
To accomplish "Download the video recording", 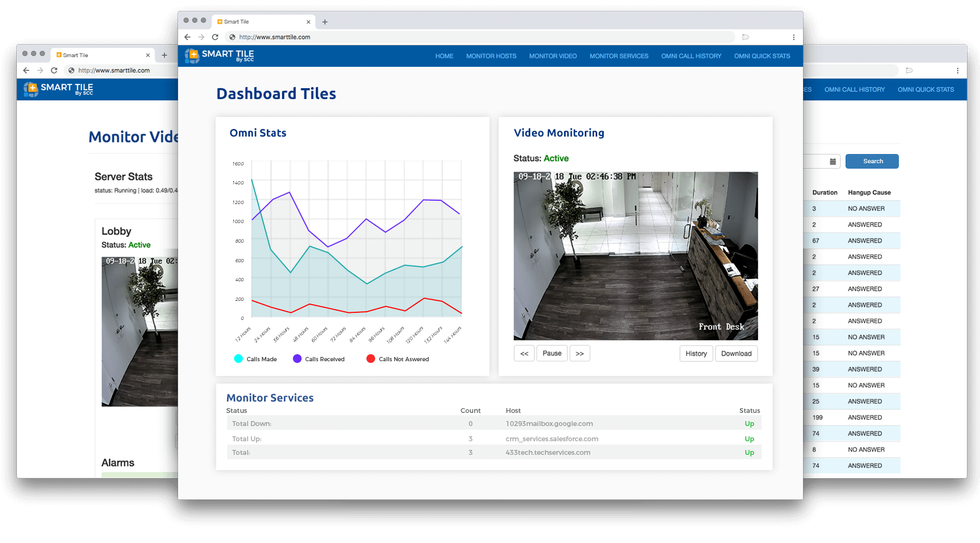I will [736, 354].
